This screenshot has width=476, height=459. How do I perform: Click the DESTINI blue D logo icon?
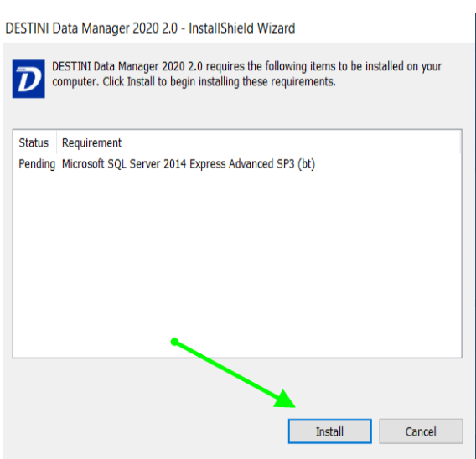coord(28,79)
